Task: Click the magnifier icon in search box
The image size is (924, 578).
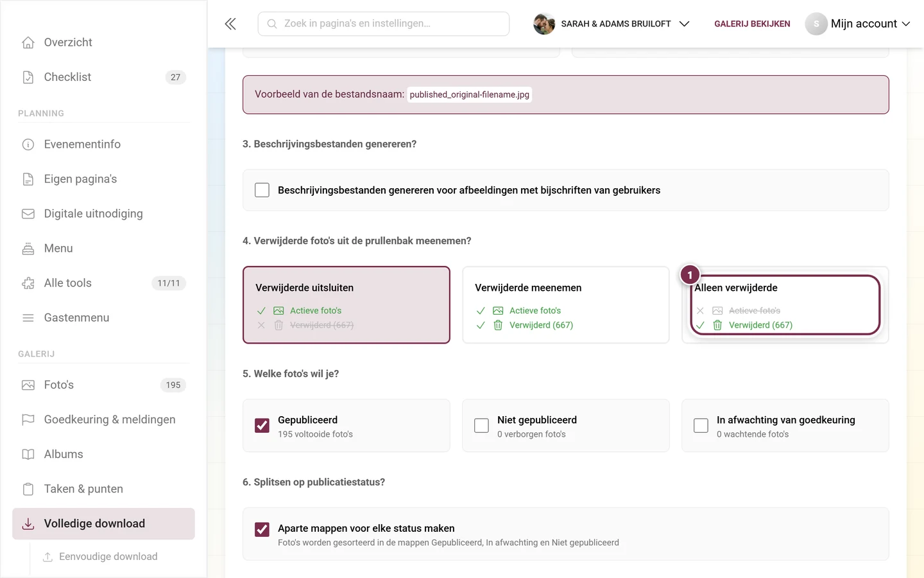Action: click(272, 24)
